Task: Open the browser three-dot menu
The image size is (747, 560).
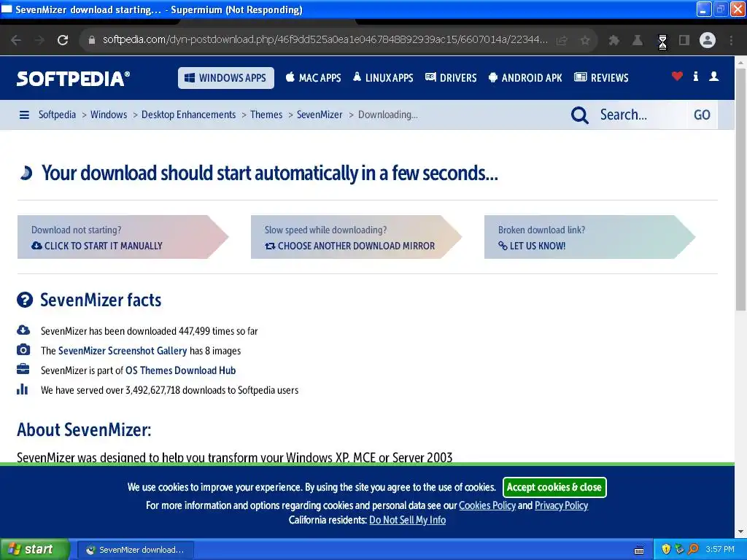Action: point(731,41)
